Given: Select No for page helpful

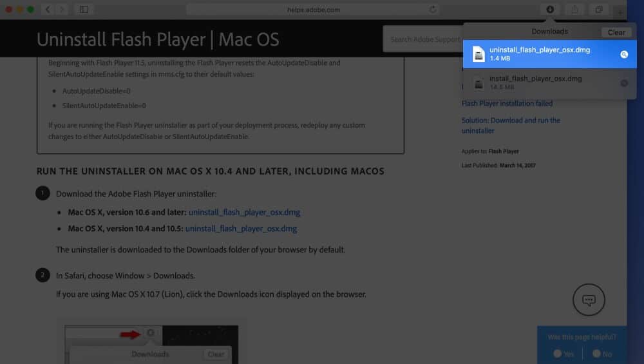Looking at the screenshot, I should coord(602,354).
